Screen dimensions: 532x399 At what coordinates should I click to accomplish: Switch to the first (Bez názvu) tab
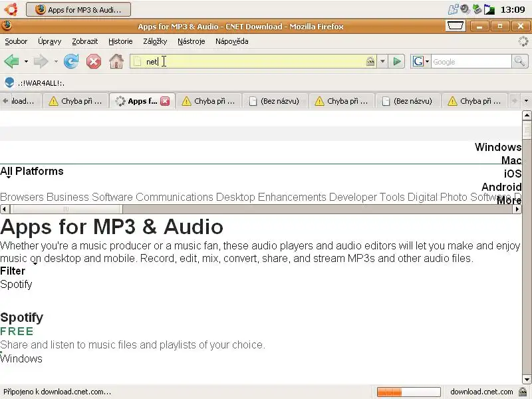click(x=275, y=101)
